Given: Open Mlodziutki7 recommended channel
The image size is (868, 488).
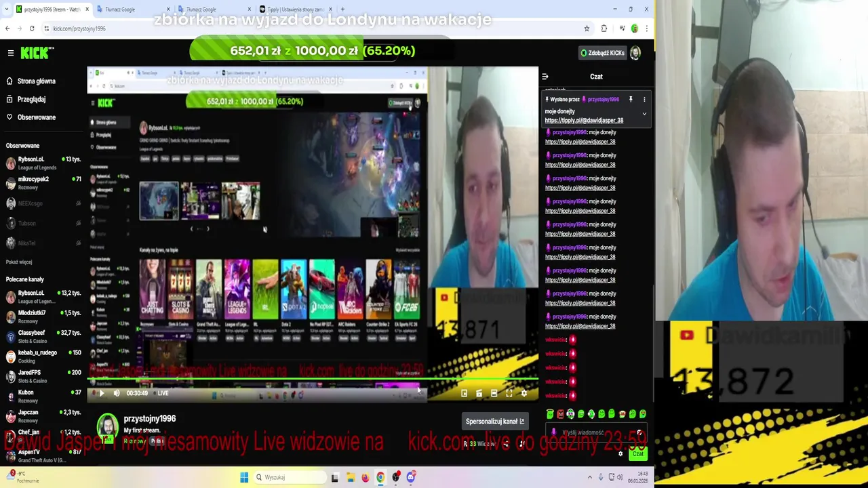Looking at the screenshot, I should pos(42,317).
